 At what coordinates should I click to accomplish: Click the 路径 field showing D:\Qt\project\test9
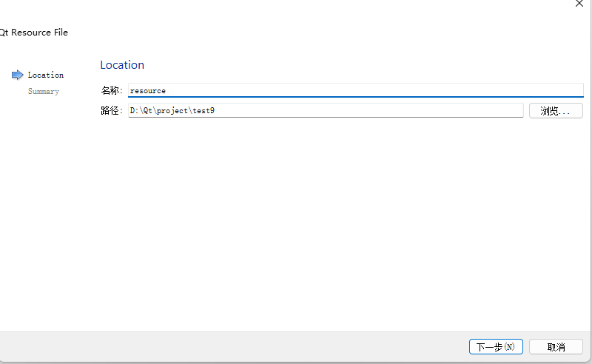(x=326, y=111)
